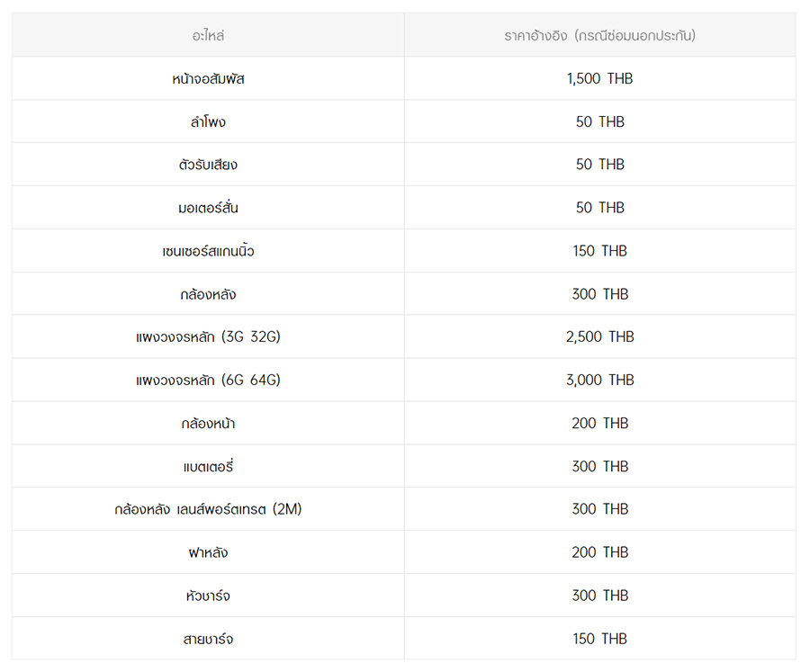Click the 2,500 THB price cell
Viewport: 810px width, 672px height.
coord(599,336)
